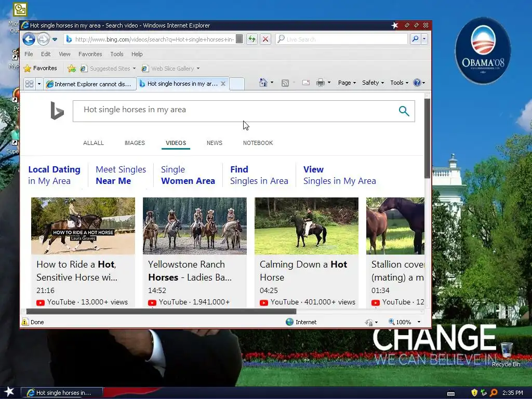Click the Live Search magnifier button

coord(415,39)
